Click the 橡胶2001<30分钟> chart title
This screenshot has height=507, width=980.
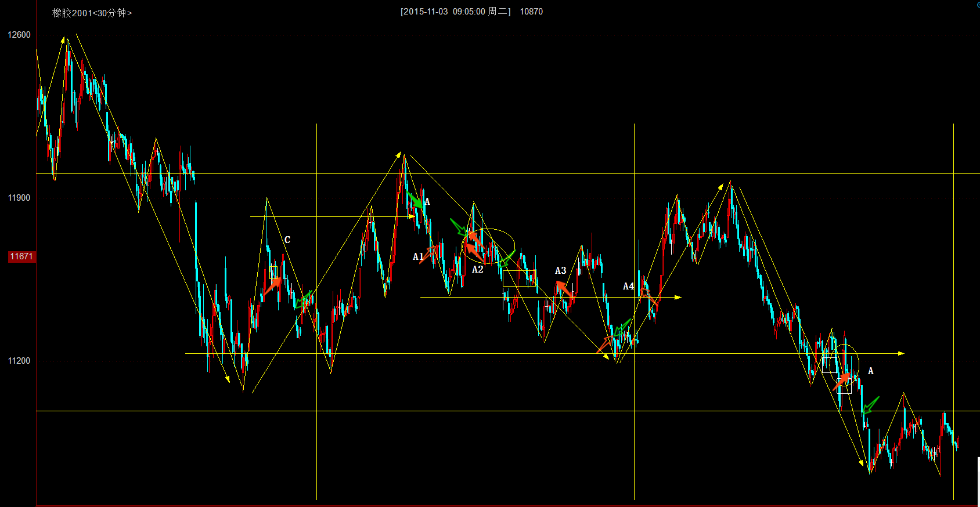(92, 13)
